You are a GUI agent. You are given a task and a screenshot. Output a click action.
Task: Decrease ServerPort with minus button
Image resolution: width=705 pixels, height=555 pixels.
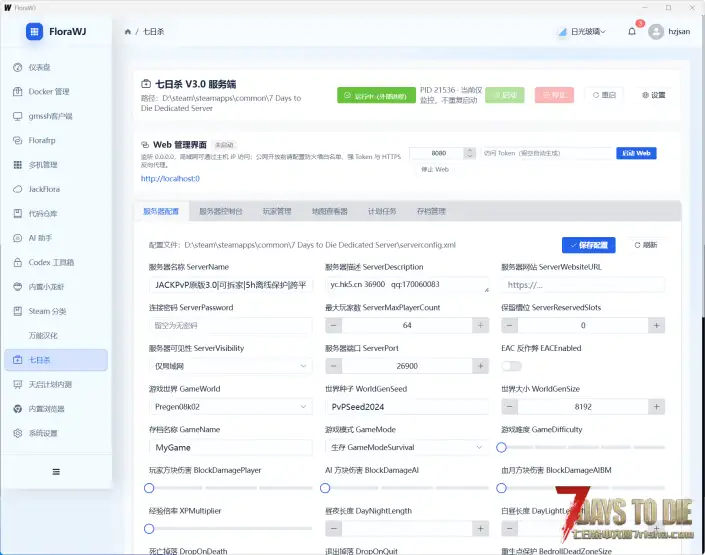(x=334, y=366)
